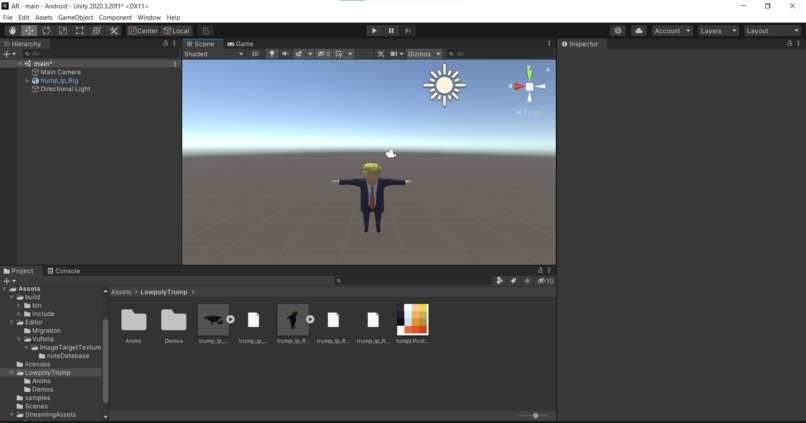Open the Edit menu
Screen dimensions: 806x423
pyautogui.click(x=24, y=17)
